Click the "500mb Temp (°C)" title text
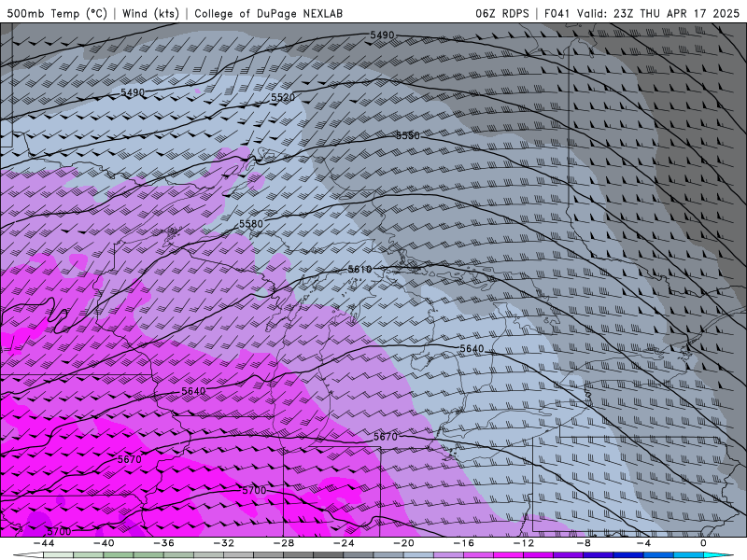Screen dimensions: 747x560 [57, 13]
